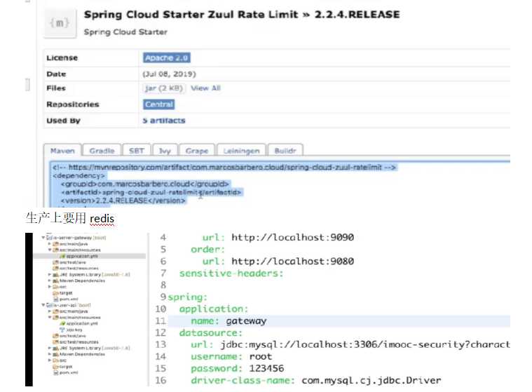
Task: Click 'username: root' on line 14
Action: click(231, 357)
